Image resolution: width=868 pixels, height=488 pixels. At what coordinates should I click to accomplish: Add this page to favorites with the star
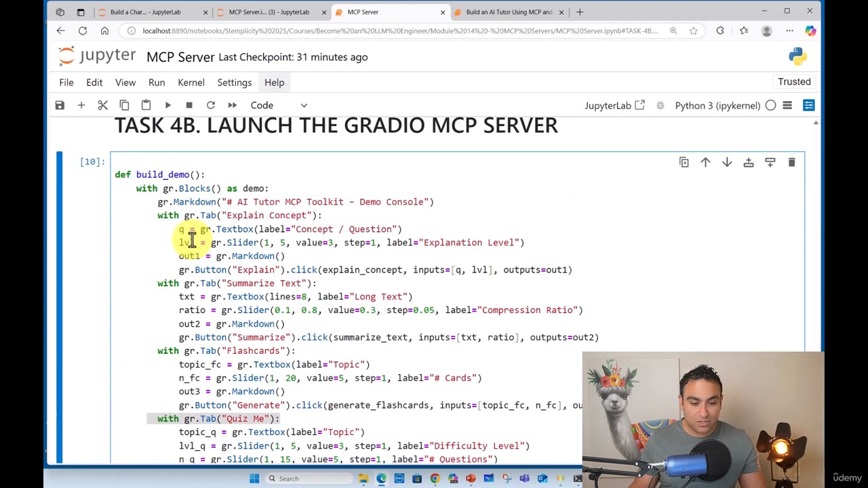point(693,30)
